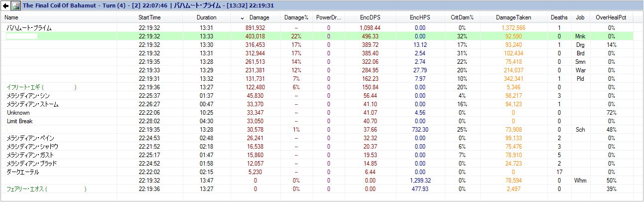Image resolution: width=644 pixels, height=204 pixels.
Task: Sort by the Duration column header
Action: tap(207, 17)
